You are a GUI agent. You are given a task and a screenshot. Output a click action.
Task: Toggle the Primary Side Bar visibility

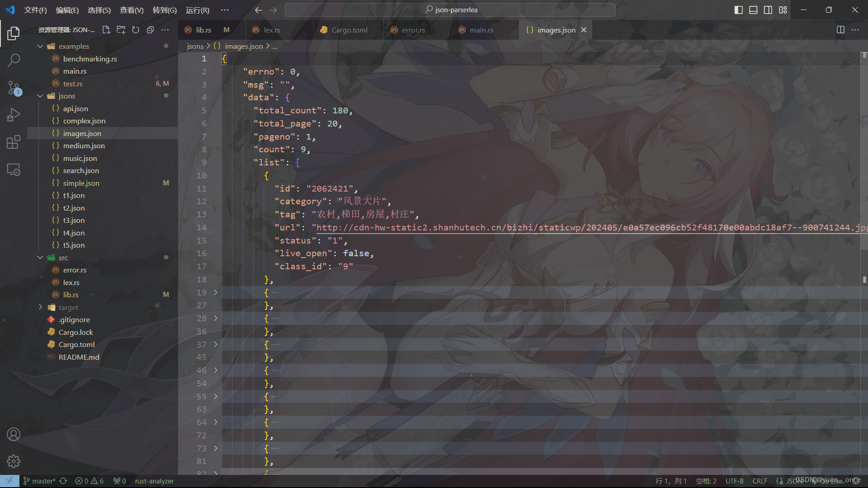pos(739,10)
